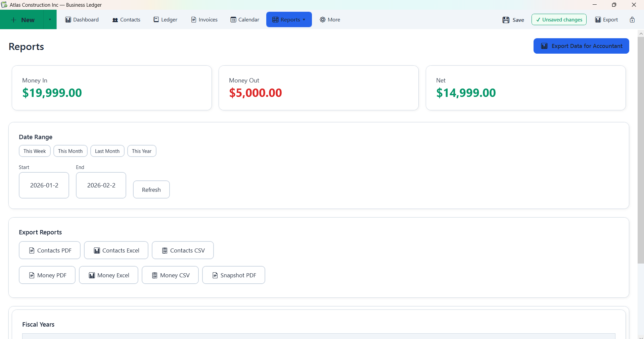Click the Ledger book icon
Image resolution: width=644 pixels, height=339 pixels.
tap(156, 20)
